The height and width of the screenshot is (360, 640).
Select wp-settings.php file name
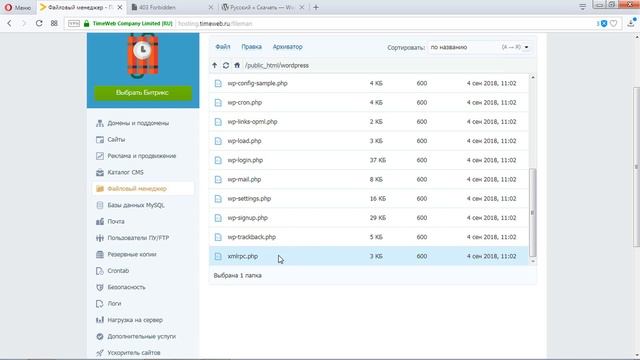click(249, 198)
